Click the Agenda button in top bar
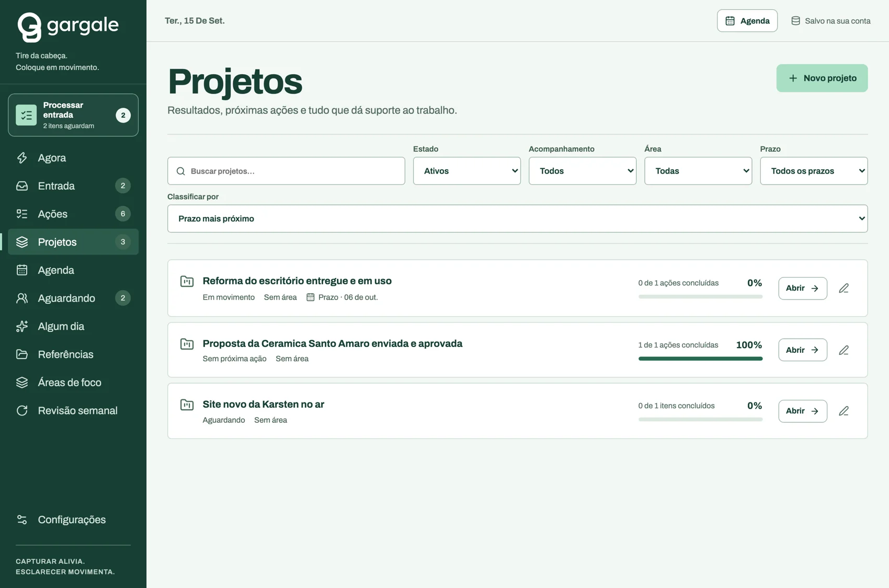889x588 pixels. (747, 21)
